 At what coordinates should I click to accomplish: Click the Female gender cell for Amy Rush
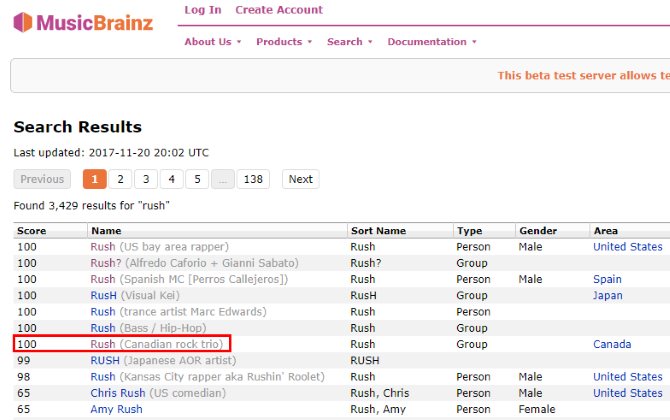[537, 409]
